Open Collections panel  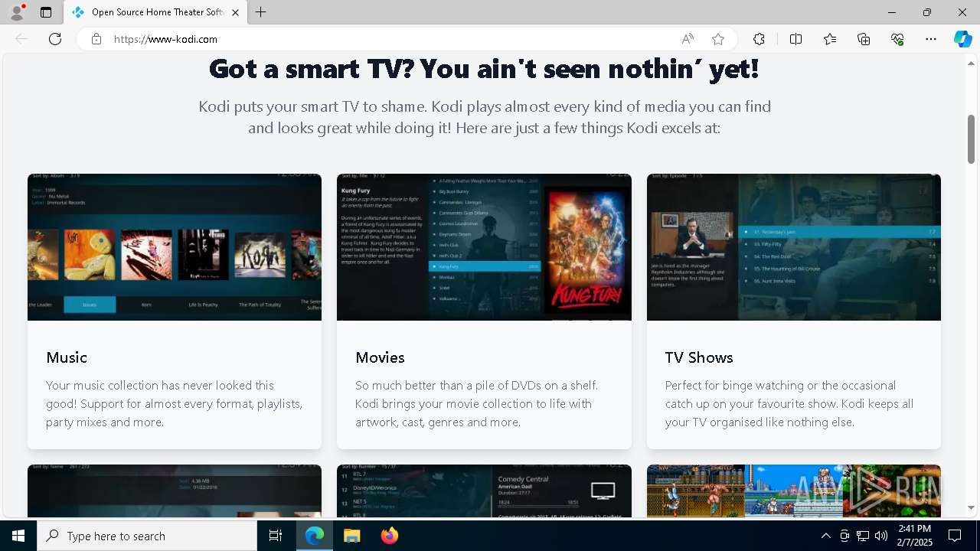tap(864, 39)
